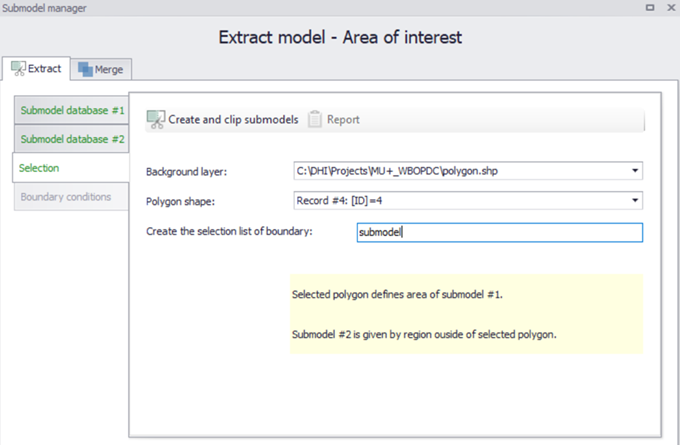Maximize the Submodel manager window
680x445 pixels.
(x=650, y=7)
